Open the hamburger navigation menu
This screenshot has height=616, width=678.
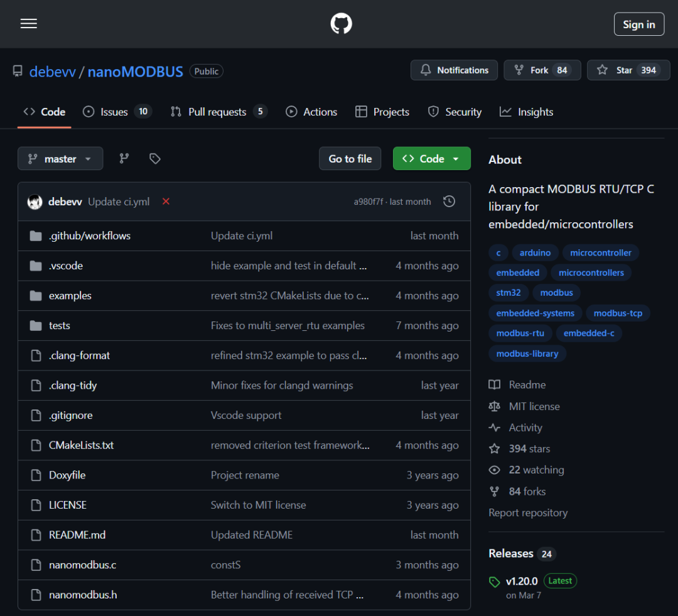click(29, 24)
